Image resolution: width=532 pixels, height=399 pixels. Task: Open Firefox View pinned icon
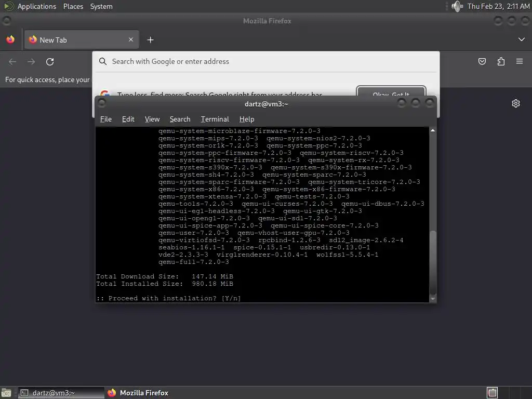(10, 39)
